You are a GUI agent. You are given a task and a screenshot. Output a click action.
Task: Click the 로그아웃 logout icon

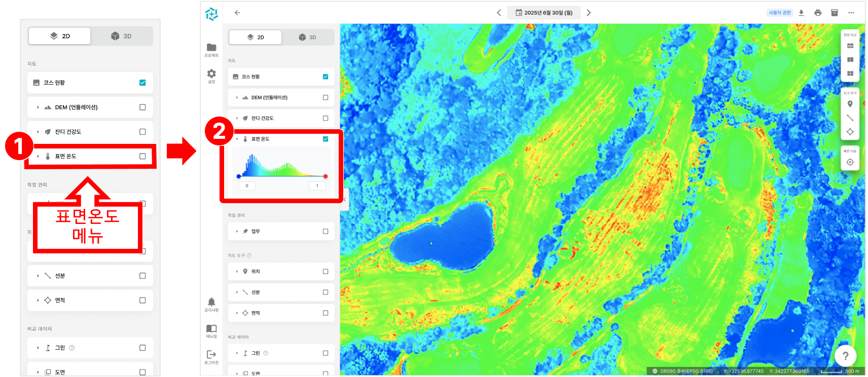pos(211,355)
